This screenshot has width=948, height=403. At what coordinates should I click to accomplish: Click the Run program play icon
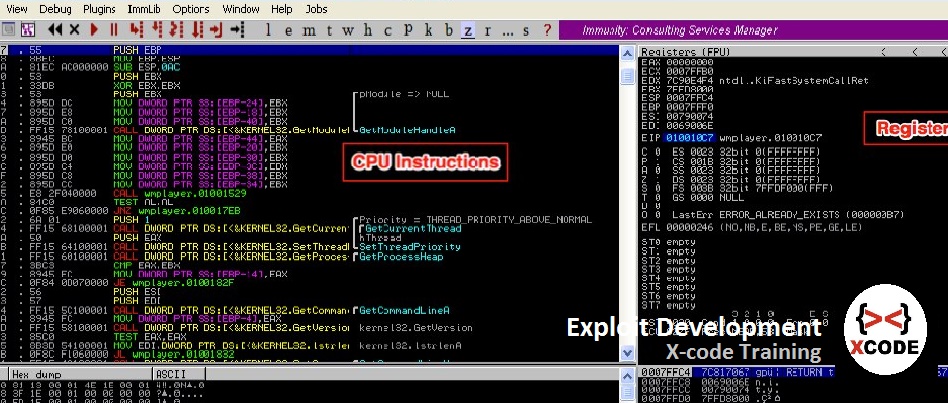(92, 30)
